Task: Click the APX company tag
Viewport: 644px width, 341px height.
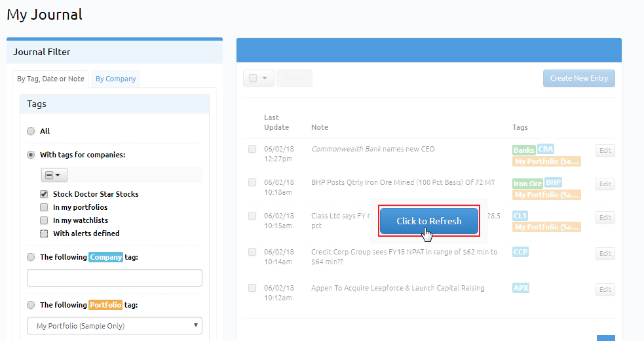Action: point(521,288)
